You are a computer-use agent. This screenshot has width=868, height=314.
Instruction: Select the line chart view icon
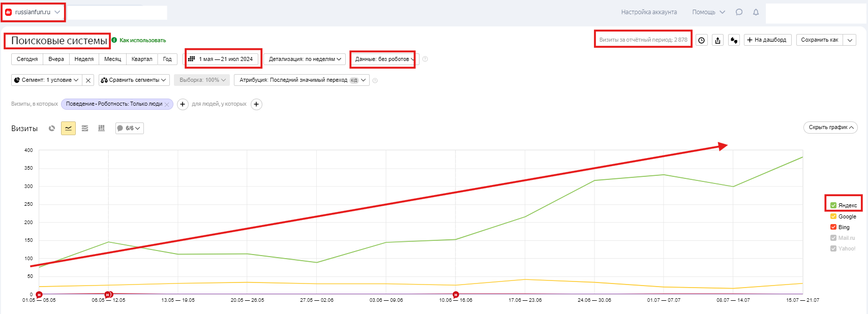click(x=68, y=129)
